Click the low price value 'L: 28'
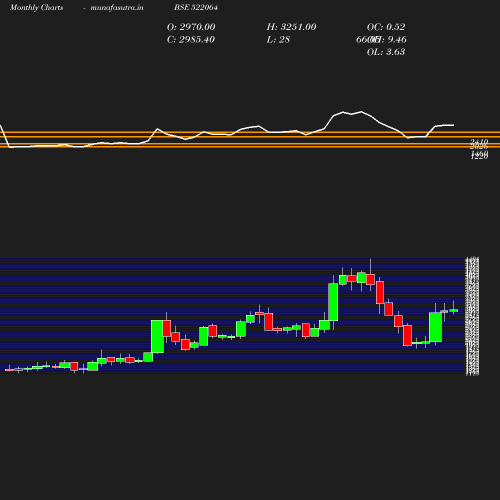 tap(278, 39)
